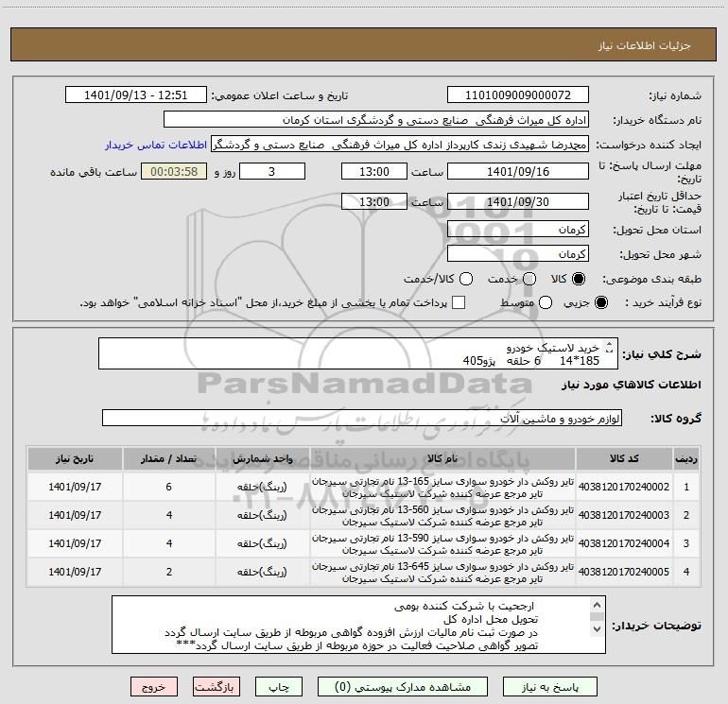The image size is (728, 704).
Task: Click the واحد شمارش column header
Action: pos(262,458)
